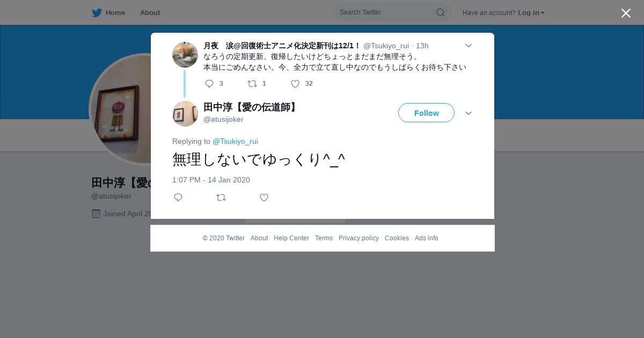Open the @Tsukiyo_rui reply-to link
This screenshot has height=338, width=644.
click(x=235, y=141)
